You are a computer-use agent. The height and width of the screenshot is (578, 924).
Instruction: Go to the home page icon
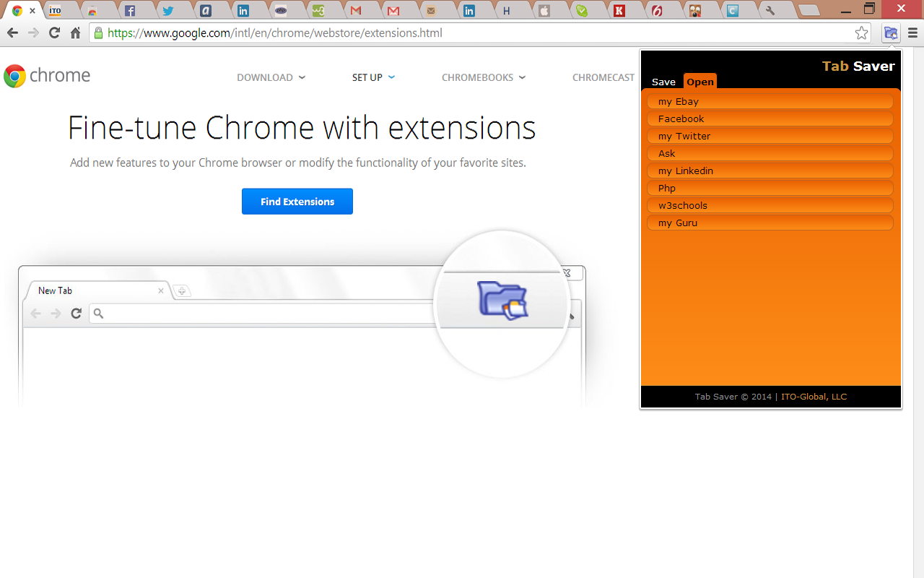pos(75,33)
